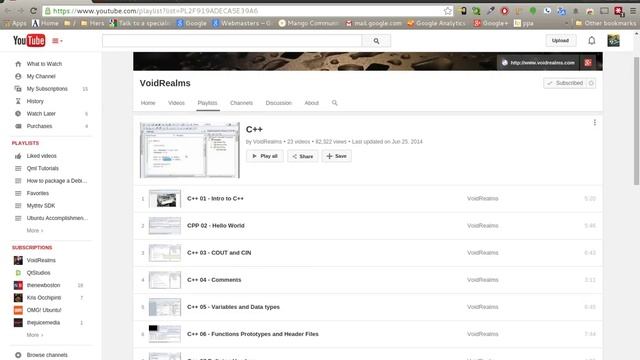Open the Favorites playlist
Screen dimensions: 640x360
click(38, 193)
